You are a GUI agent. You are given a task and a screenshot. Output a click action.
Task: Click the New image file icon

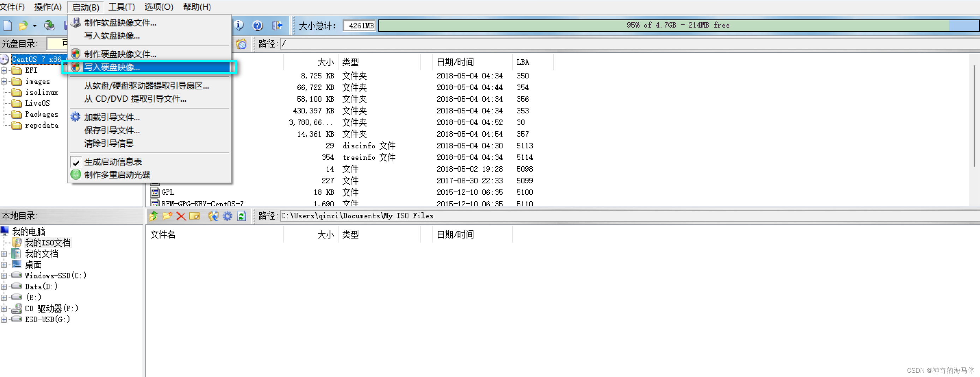(7, 26)
